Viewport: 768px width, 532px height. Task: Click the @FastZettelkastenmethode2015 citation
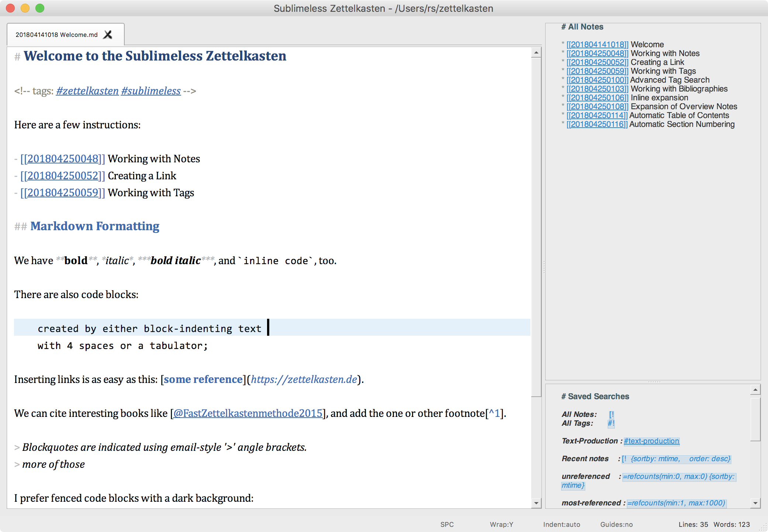point(248,413)
